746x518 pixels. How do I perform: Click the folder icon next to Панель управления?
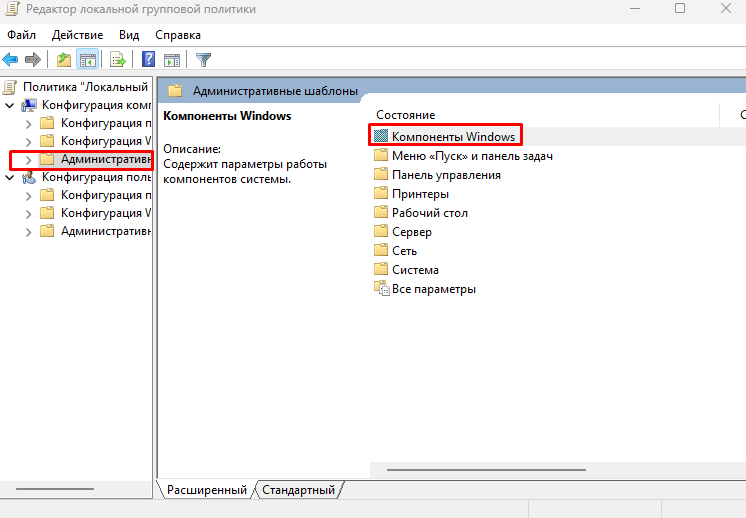click(x=381, y=174)
